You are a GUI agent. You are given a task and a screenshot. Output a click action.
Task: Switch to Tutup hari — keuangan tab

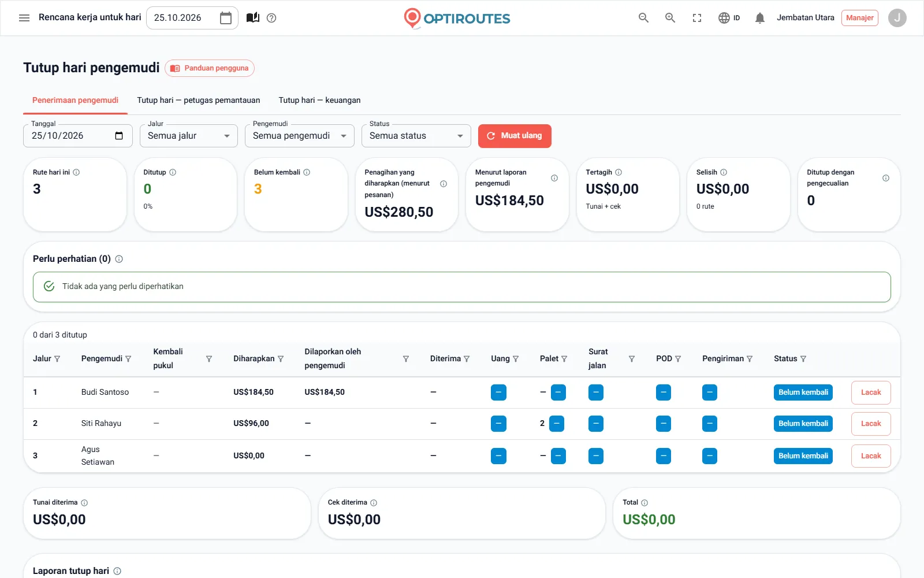(319, 100)
